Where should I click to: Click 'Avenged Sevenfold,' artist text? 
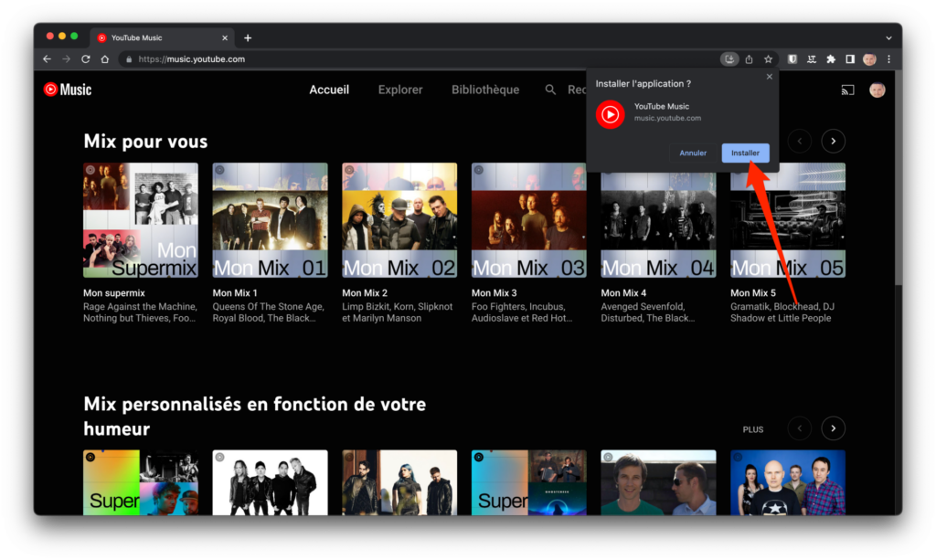643,307
